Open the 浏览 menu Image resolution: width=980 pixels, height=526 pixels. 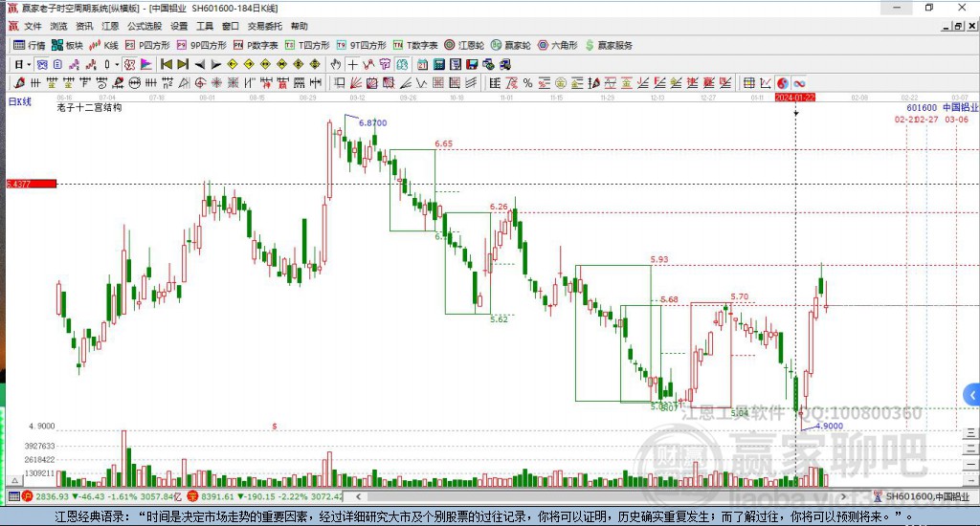tap(58, 26)
